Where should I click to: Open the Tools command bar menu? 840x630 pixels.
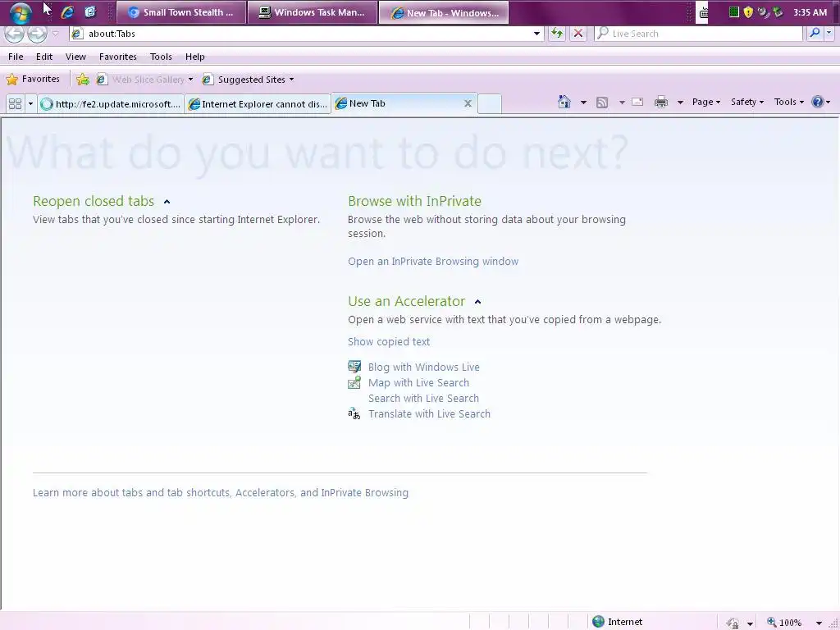tap(788, 102)
